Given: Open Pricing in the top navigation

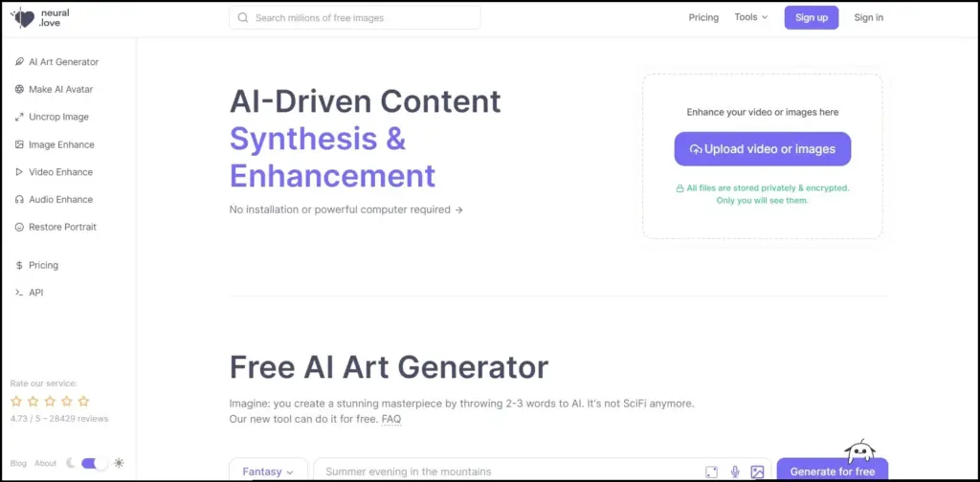Looking at the screenshot, I should click(703, 17).
